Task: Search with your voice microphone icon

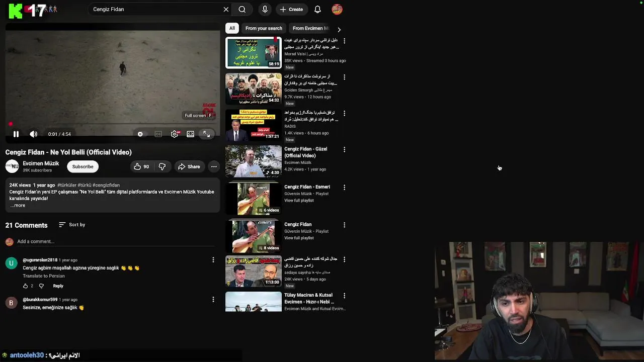Action: point(265,9)
